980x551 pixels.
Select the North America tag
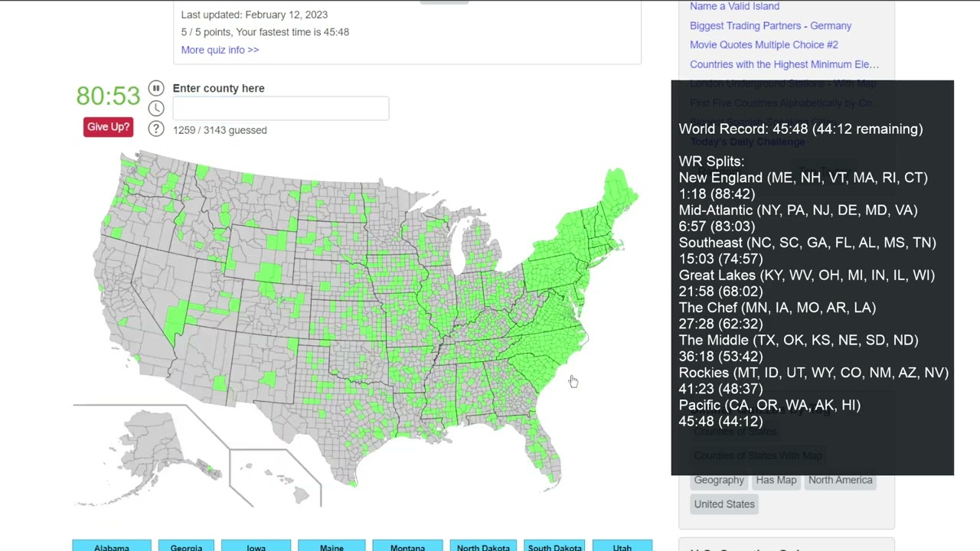coord(840,480)
